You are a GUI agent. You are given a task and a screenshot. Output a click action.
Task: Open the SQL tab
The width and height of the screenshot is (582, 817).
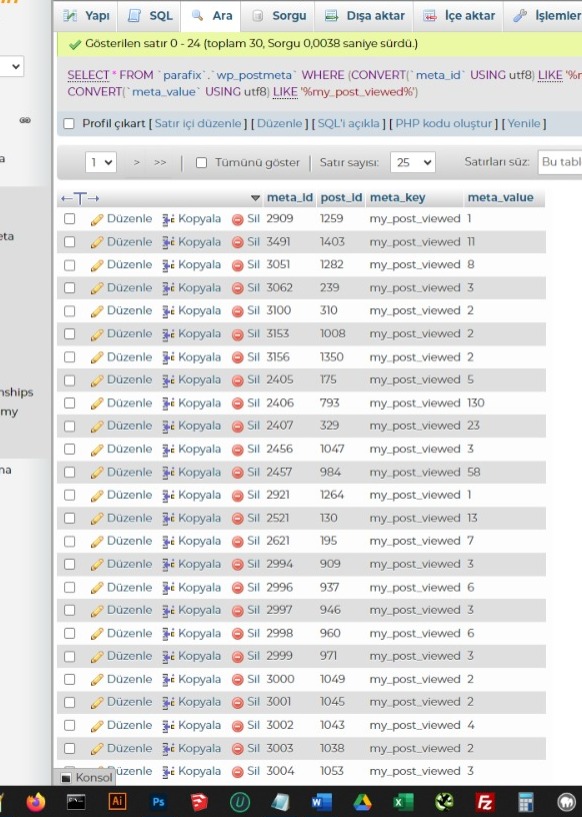click(x=150, y=16)
